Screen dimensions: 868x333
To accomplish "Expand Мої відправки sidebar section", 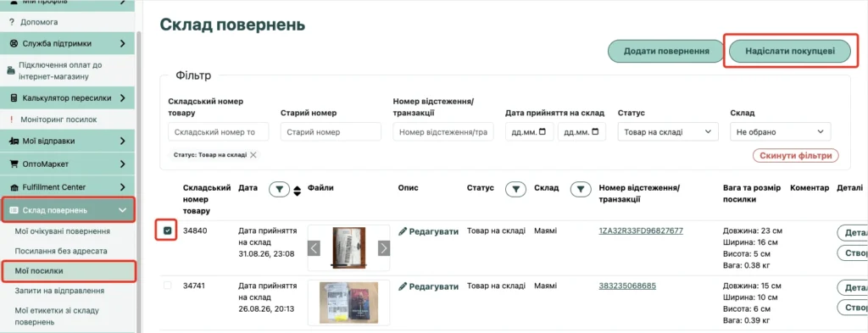I will click(x=67, y=141).
